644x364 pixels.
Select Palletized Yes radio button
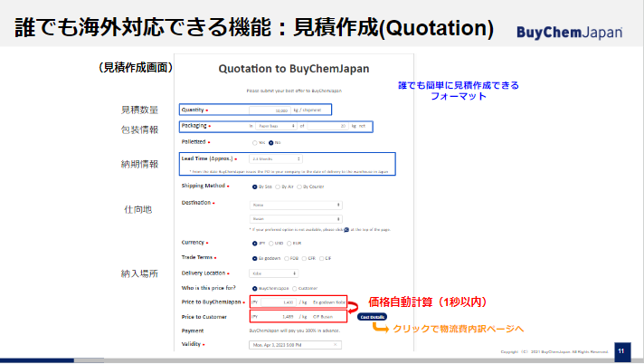(255, 143)
